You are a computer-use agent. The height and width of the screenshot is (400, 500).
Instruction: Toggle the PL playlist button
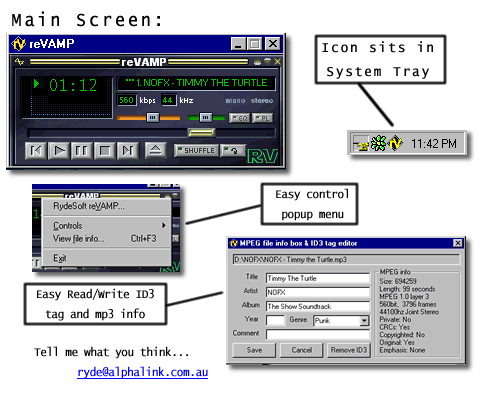pyautogui.click(x=263, y=118)
